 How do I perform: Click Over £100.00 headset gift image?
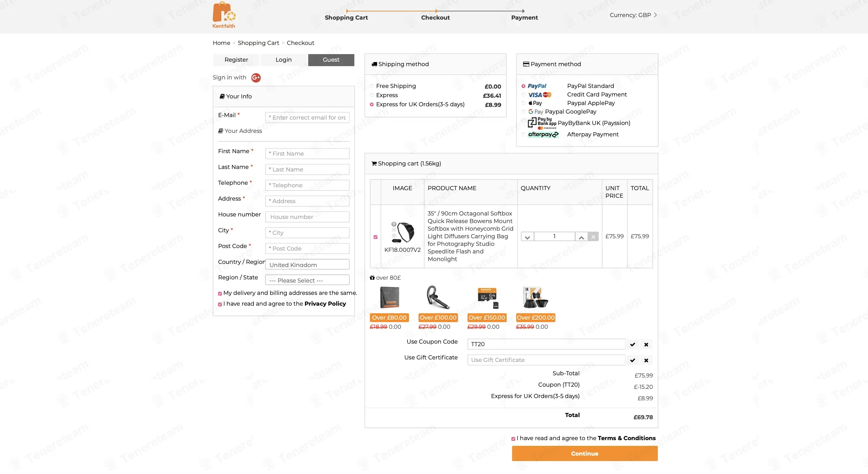tap(438, 297)
